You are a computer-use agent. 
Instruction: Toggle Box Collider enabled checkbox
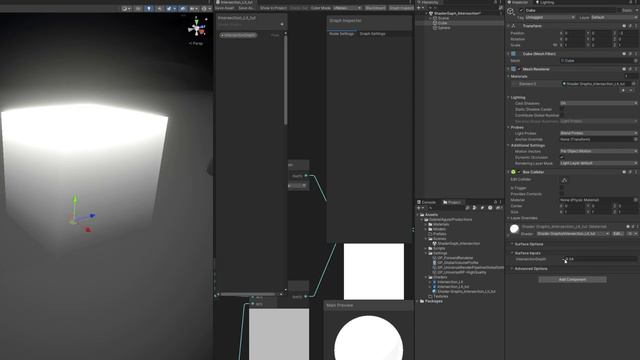(x=519, y=172)
